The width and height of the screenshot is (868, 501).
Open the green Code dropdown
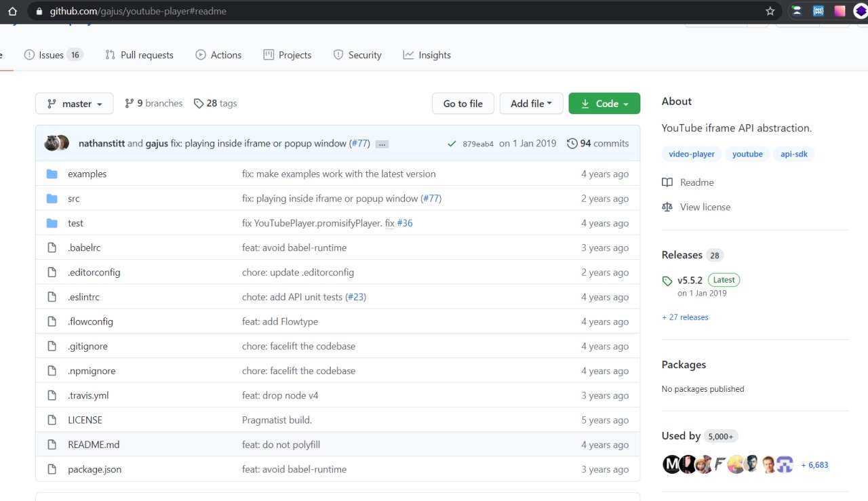click(604, 104)
